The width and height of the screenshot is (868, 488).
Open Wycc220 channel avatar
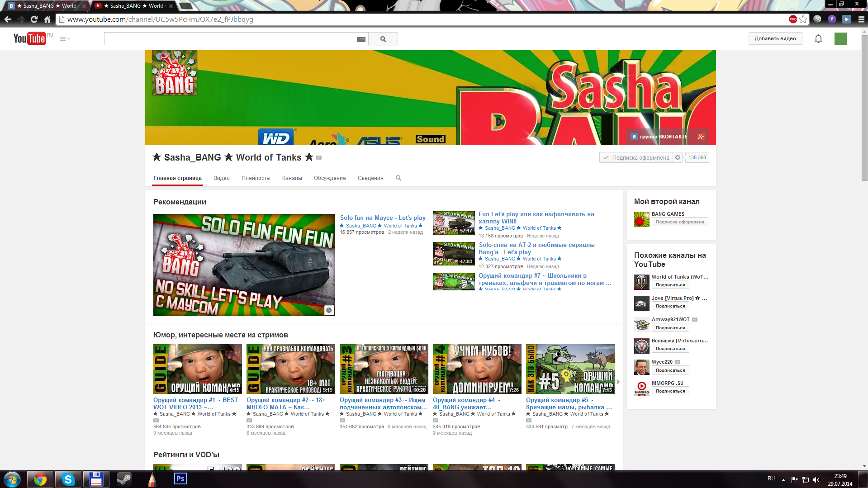point(642,367)
